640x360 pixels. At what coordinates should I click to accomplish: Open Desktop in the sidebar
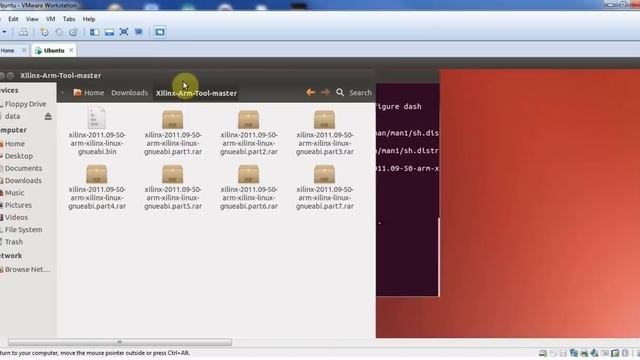(19, 156)
